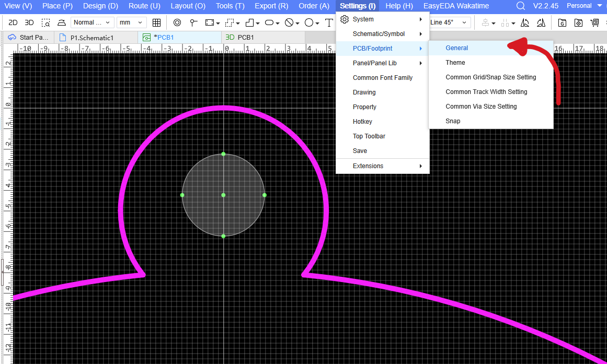This screenshot has width=607, height=364.
Task: Switch to the P1.Schematic1 tab
Action: point(91,38)
